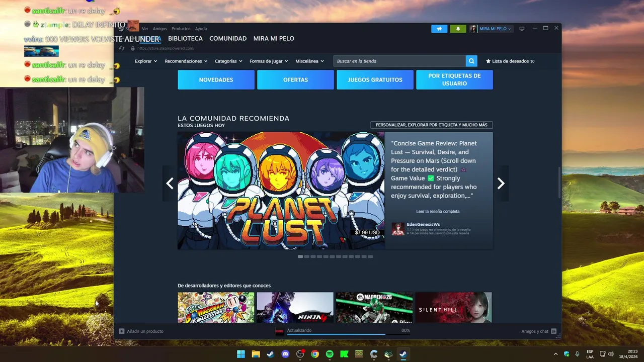This screenshot has width=644, height=362.
Task: Open the Silent Hill thumbnail
Action: pos(453,307)
